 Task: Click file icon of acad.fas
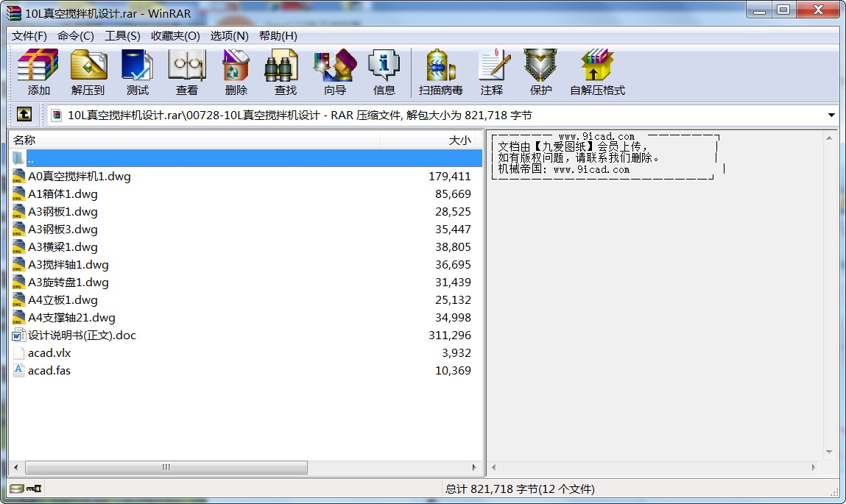coord(18,370)
